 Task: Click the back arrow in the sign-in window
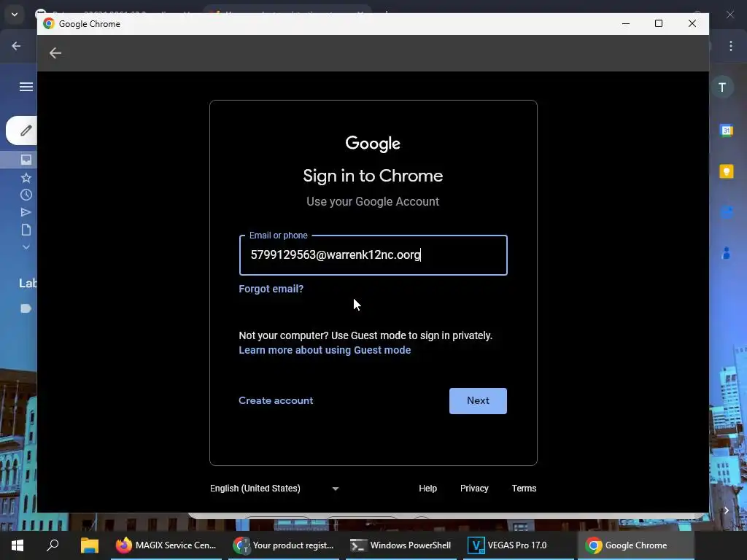coord(55,52)
